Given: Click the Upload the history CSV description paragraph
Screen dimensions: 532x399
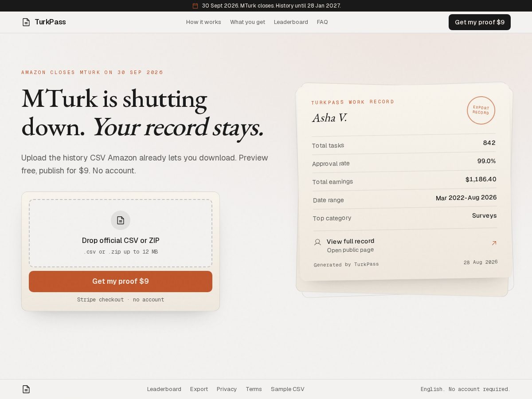Looking at the screenshot, I should (145, 164).
